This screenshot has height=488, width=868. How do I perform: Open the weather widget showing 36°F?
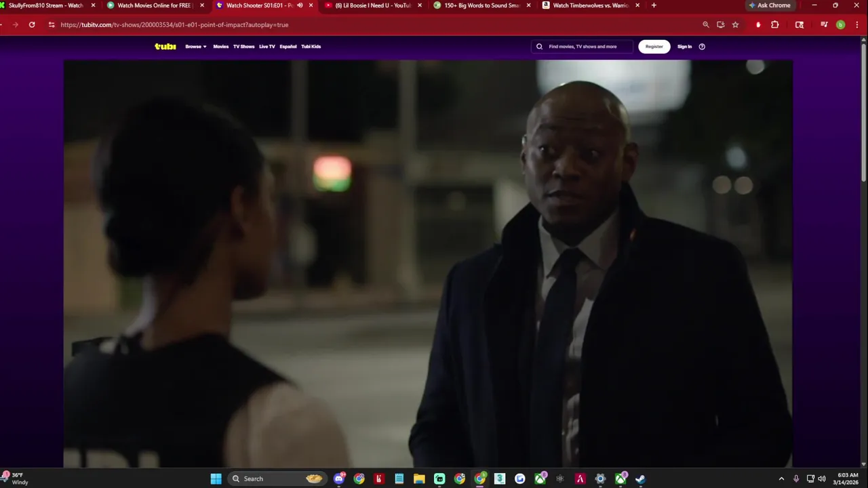click(16, 479)
